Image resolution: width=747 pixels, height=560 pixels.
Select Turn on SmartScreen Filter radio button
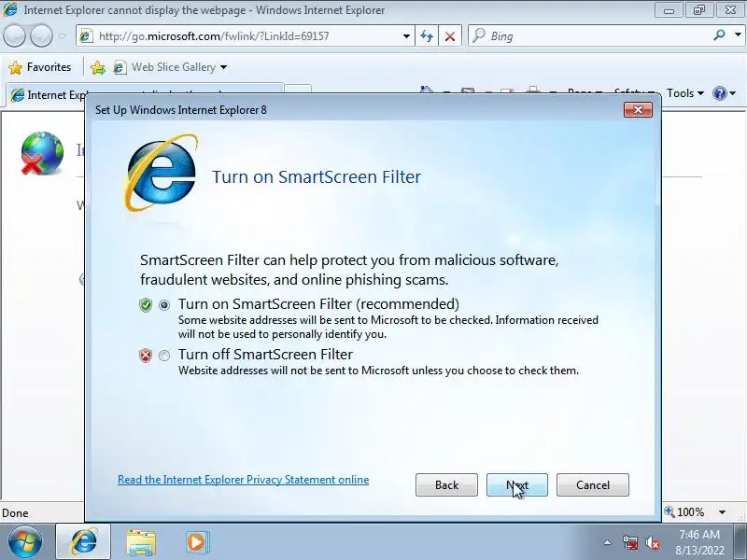pos(164,305)
